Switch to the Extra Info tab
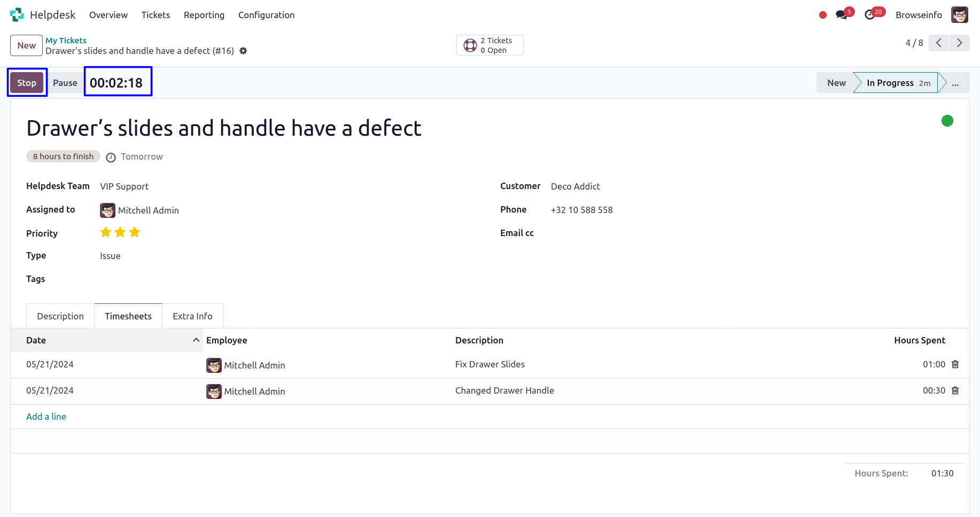The height and width of the screenshot is (517, 980). tap(192, 316)
